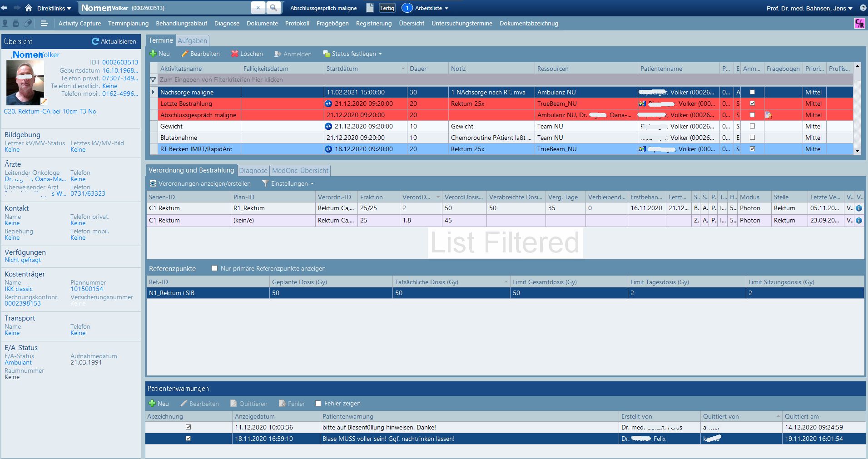Toggle 'Nur primäre Referenzpunkte anzeigen' checkbox
This screenshot has width=868, height=459.
point(215,268)
